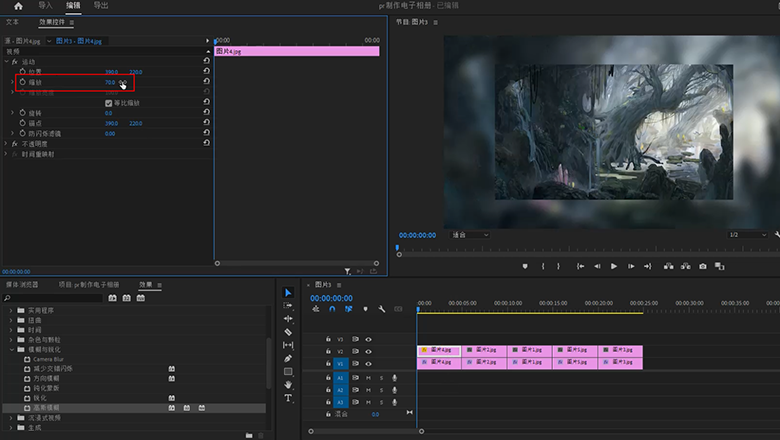The height and width of the screenshot is (440, 780).
Task: Reset the 不透明度 (Opacity) effect
Action: (206, 143)
